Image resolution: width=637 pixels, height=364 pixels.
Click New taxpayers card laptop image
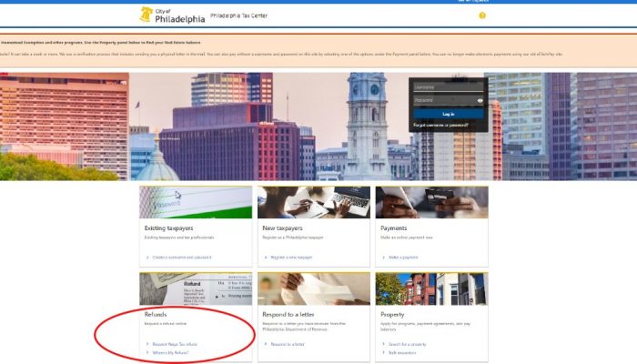point(314,202)
